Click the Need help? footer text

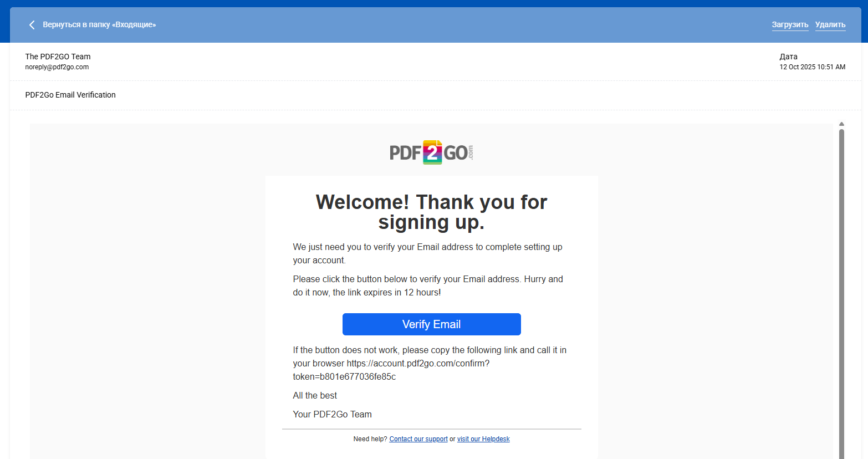pyautogui.click(x=370, y=439)
